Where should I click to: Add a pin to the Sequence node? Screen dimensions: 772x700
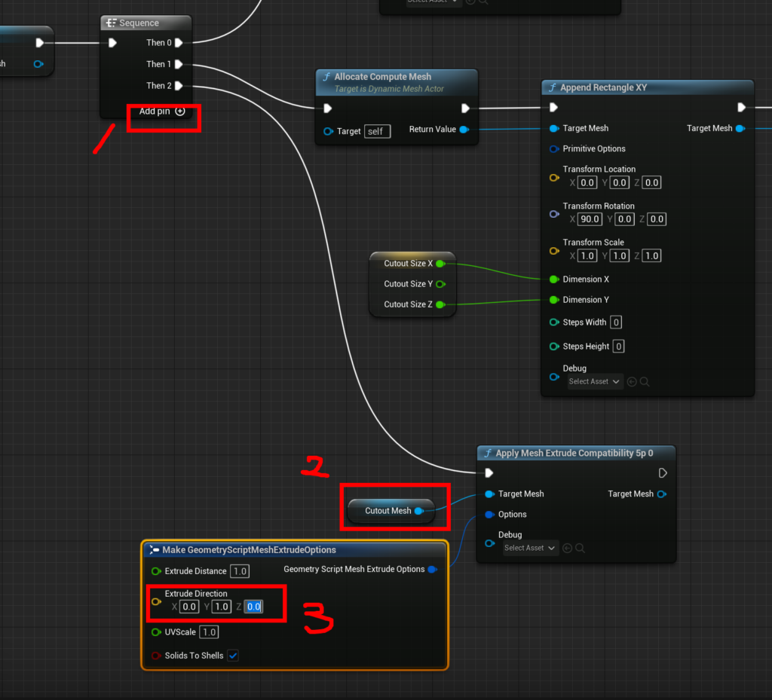(x=162, y=112)
